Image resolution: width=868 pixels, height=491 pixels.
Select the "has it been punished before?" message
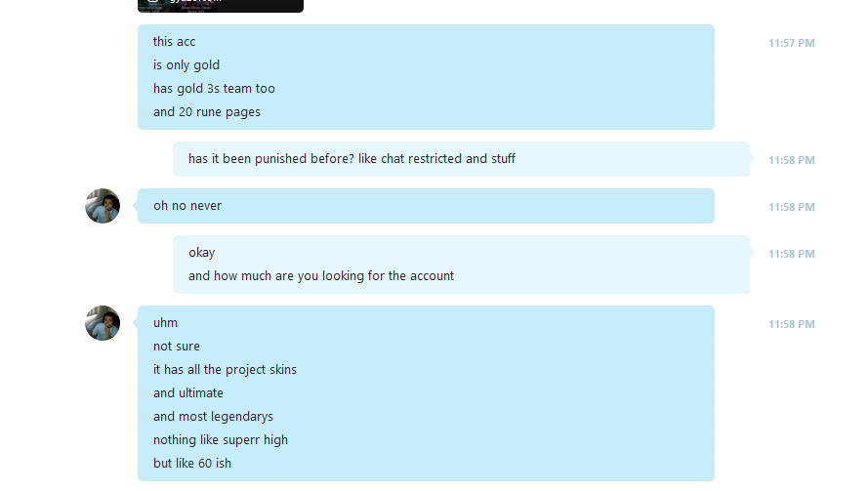[352, 159]
